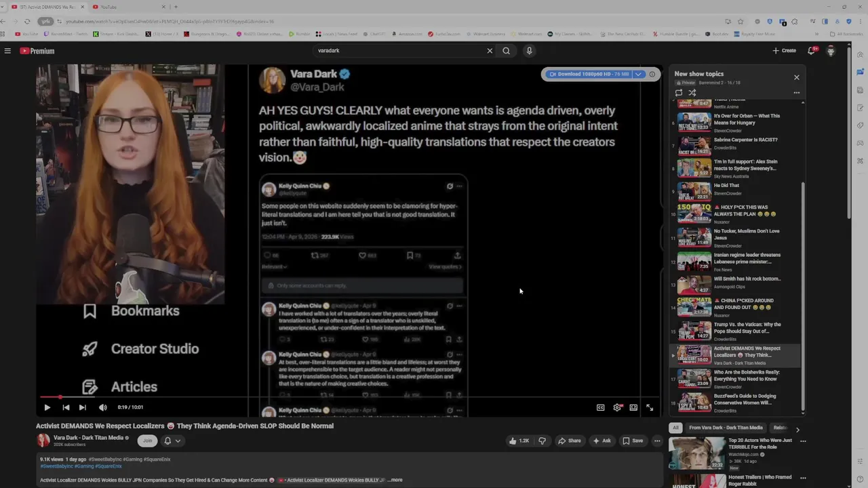Play 'It's Over for Orban' playlist video
Viewport: 868px width, 488px height.
[x=737, y=122]
